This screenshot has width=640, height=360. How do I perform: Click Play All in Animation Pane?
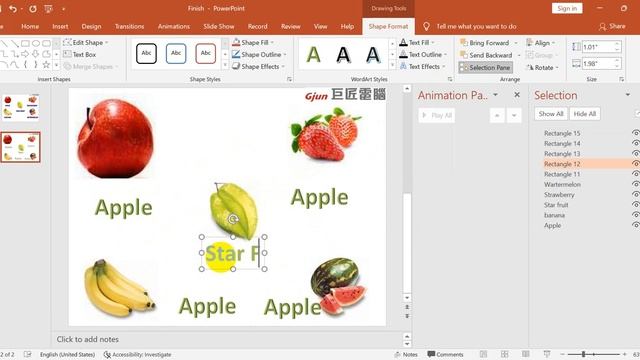pos(436,116)
